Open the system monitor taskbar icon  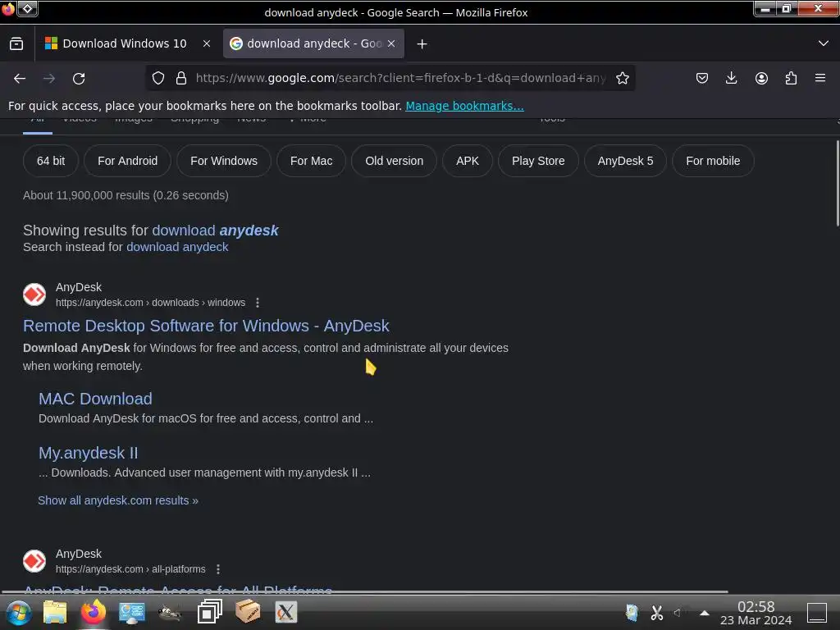click(x=132, y=612)
